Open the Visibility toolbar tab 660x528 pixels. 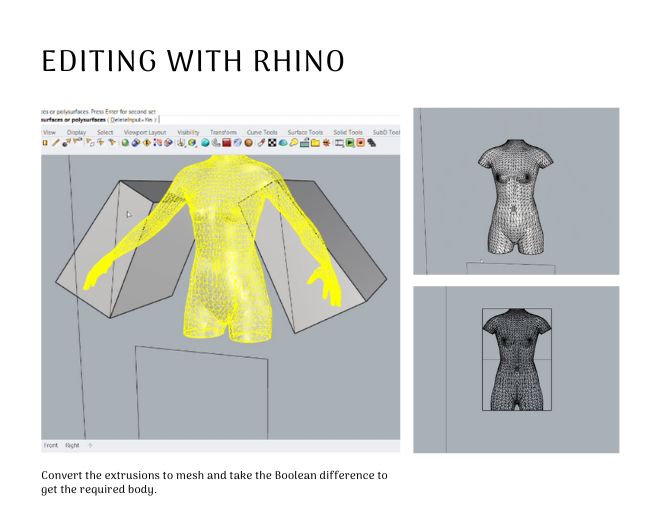(188, 132)
